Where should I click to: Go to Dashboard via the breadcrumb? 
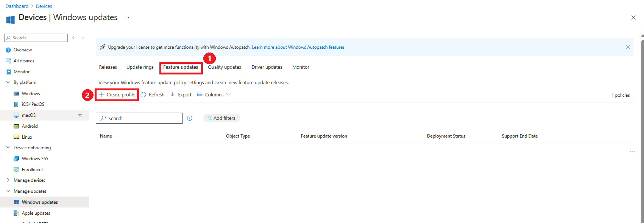point(17,6)
